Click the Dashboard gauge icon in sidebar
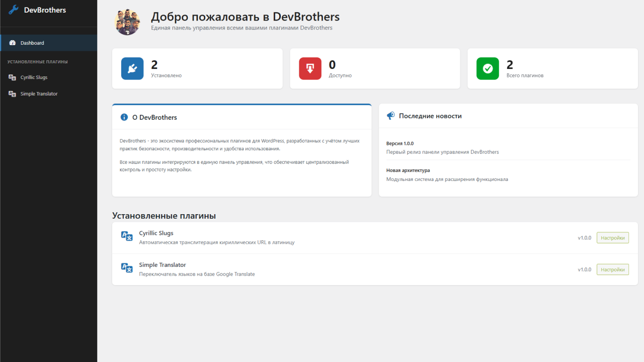Viewport: 644px width, 362px height. (13, 43)
